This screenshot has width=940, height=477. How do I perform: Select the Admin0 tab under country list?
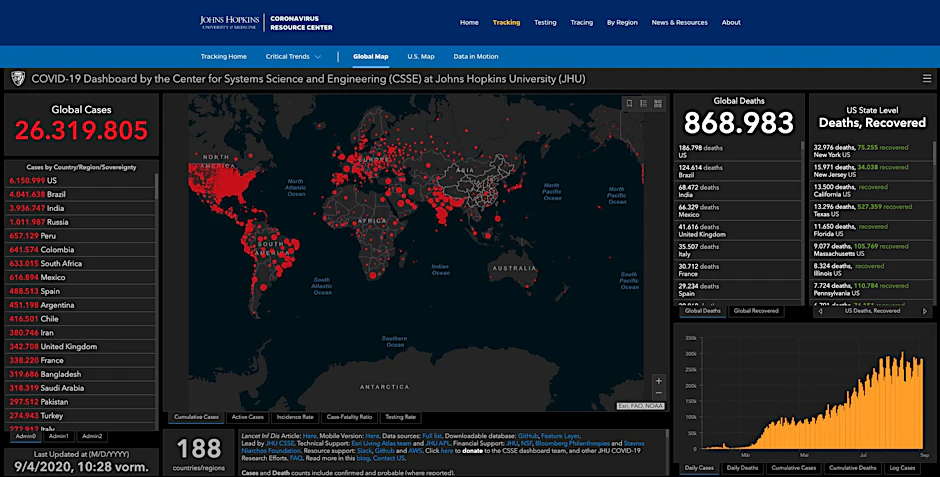26,436
